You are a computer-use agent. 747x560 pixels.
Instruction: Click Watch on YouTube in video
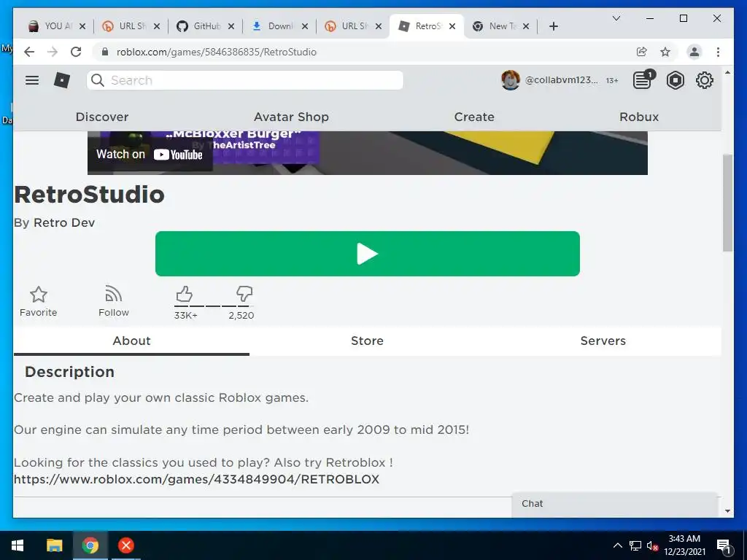click(x=150, y=155)
